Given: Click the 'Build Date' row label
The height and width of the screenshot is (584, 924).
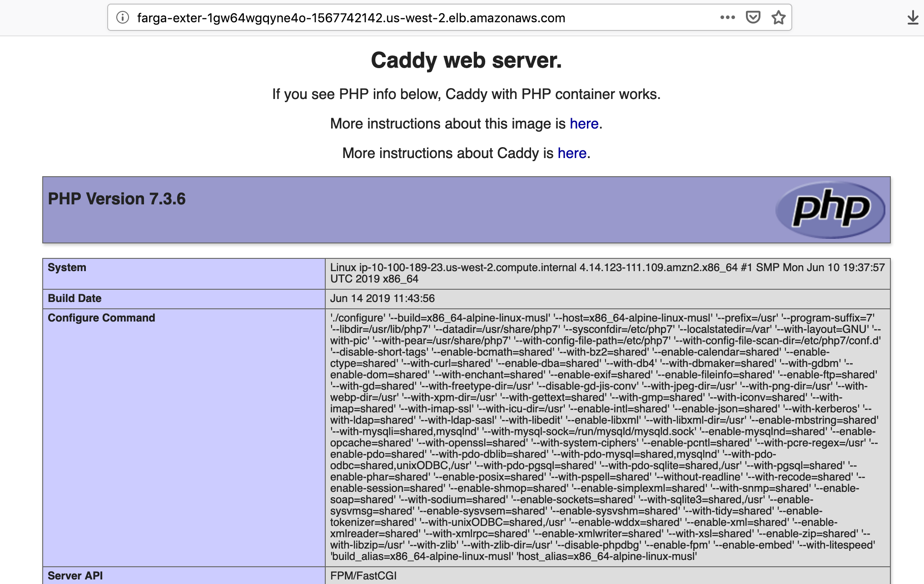Looking at the screenshot, I should tap(75, 298).
